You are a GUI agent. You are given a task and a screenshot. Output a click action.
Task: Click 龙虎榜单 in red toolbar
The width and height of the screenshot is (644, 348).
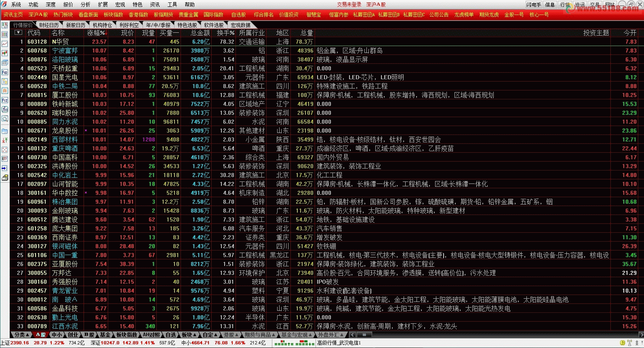[x=464, y=15]
